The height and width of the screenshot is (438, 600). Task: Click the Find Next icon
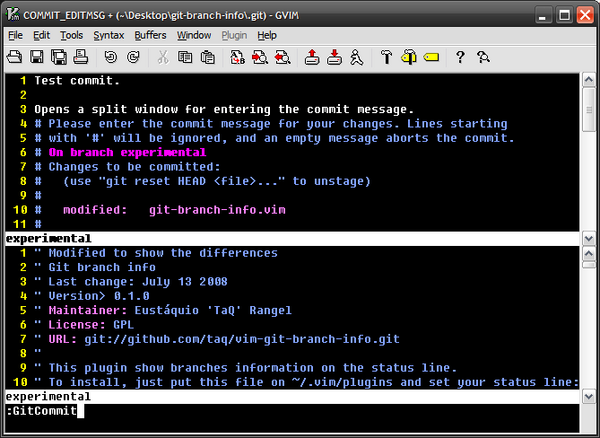coord(260,57)
